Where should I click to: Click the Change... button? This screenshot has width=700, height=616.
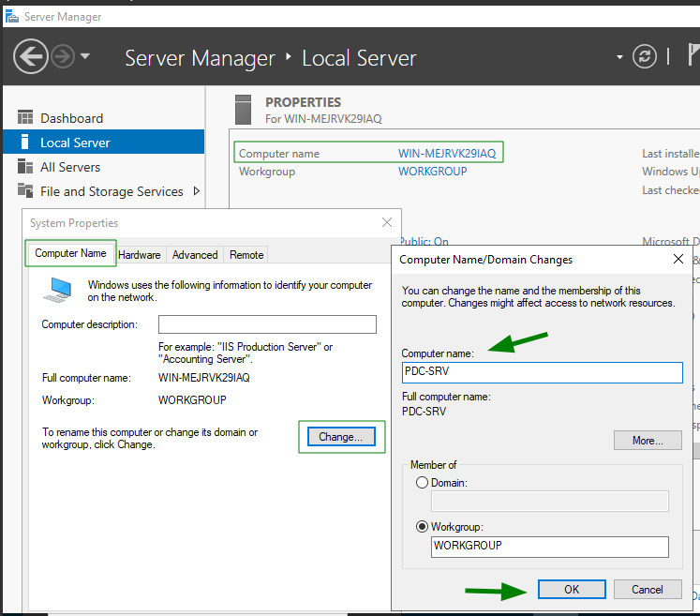341,436
